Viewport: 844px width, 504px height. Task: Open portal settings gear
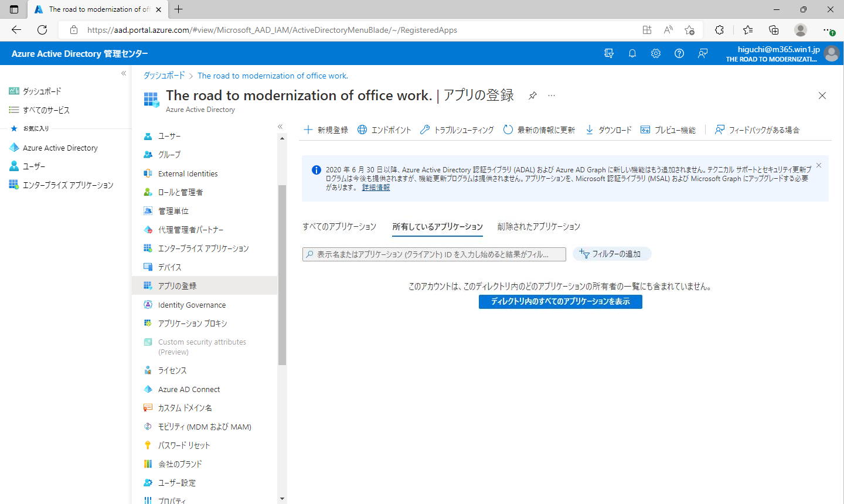tap(656, 53)
